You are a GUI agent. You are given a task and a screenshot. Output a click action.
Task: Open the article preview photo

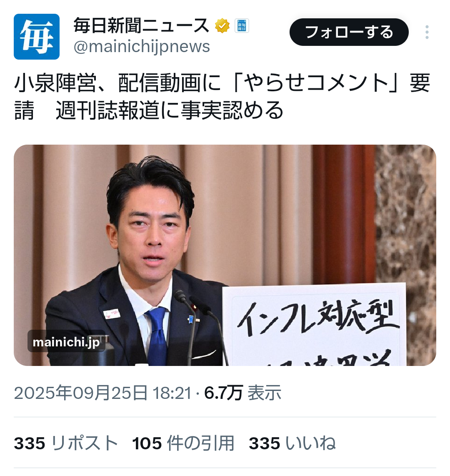tap(225, 255)
